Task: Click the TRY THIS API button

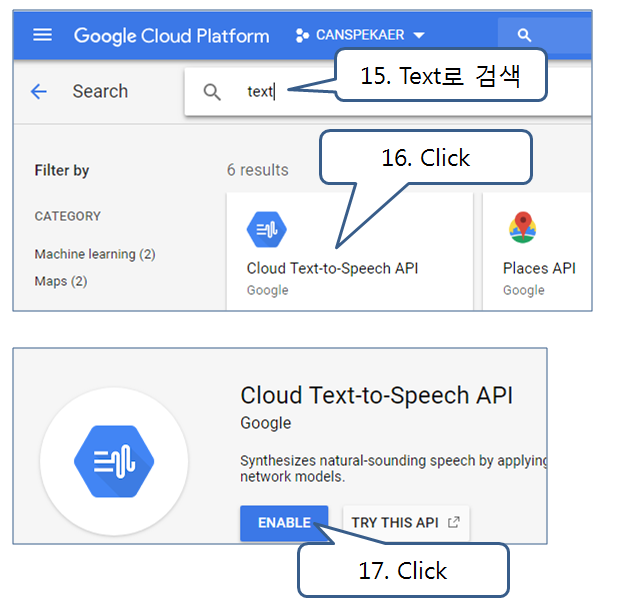Action: [x=406, y=523]
